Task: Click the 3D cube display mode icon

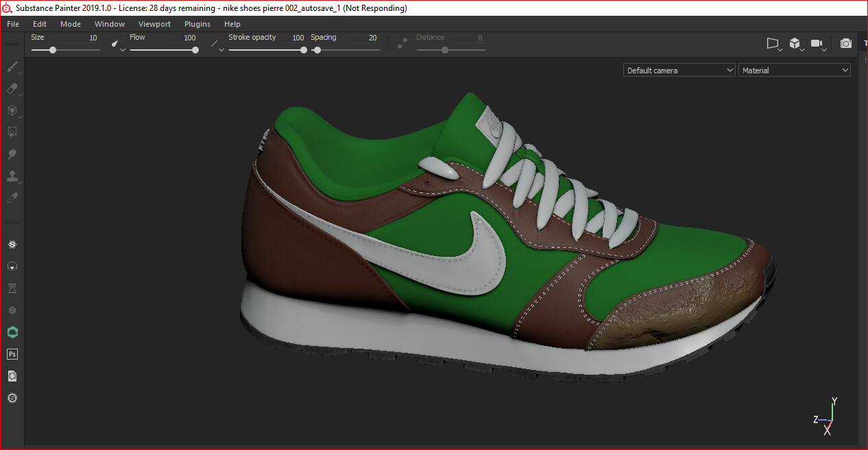Action: click(x=794, y=43)
